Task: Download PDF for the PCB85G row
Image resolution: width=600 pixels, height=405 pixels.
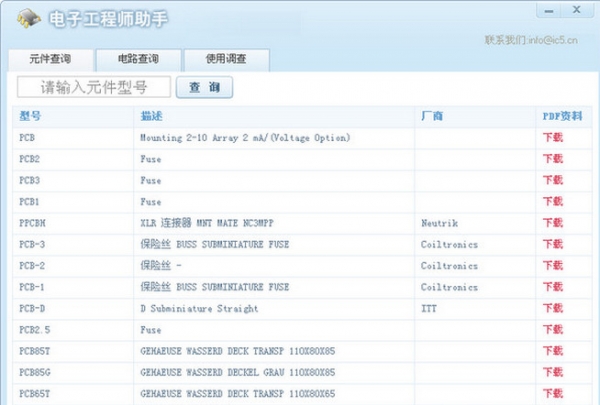Action: (x=553, y=372)
